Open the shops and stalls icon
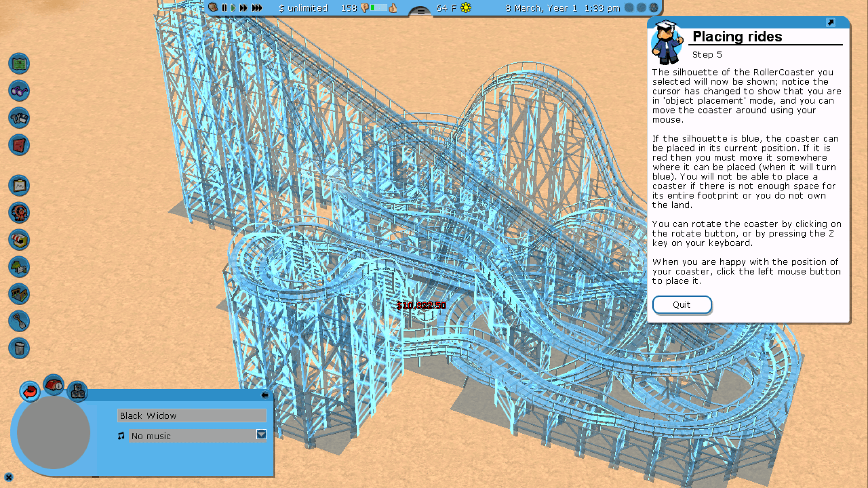The width and height of the screenshot is (868, 488). click(19, 240)
